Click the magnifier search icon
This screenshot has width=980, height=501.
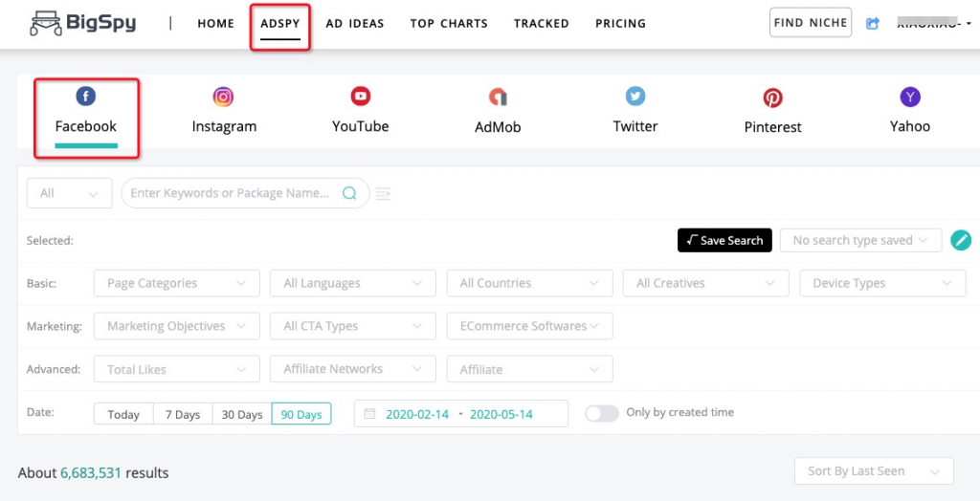coord(349,193)
